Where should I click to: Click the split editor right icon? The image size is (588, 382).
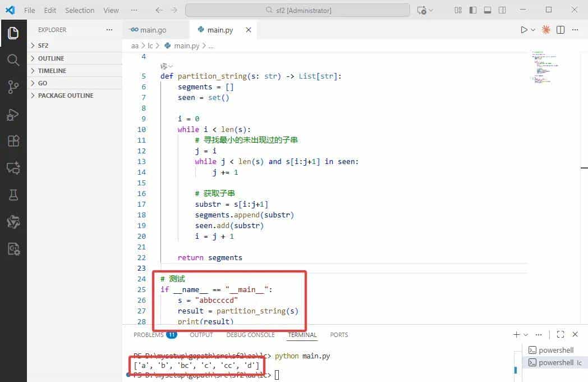[560, 30]
